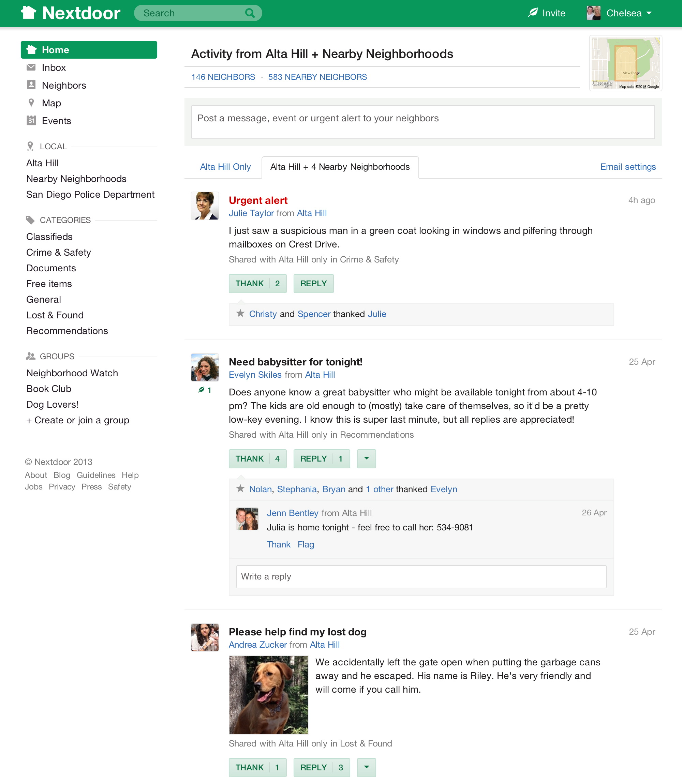Expand options arrow on lost dog post
Image resolution: width=682 pixels, height=784 pixels.
pyautogui.click(x=367, y=767)
